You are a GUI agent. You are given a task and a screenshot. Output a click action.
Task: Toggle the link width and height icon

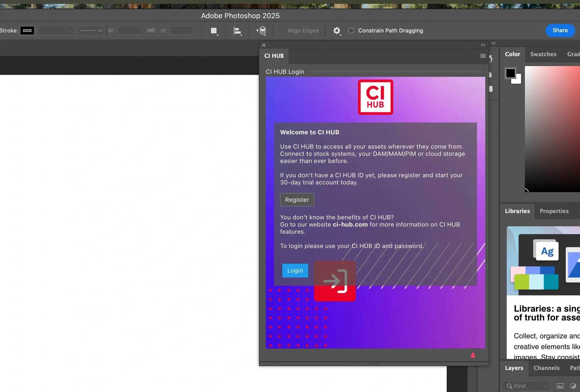(151, 31)
